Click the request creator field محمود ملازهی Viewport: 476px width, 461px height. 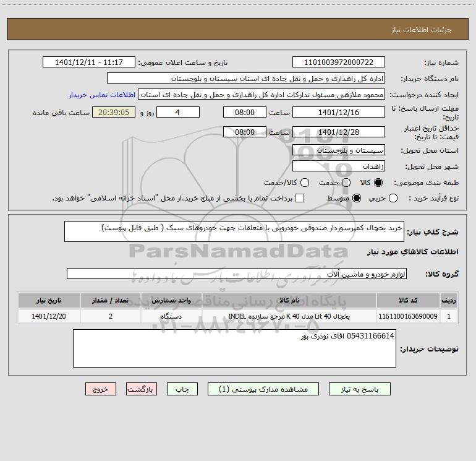261,95
